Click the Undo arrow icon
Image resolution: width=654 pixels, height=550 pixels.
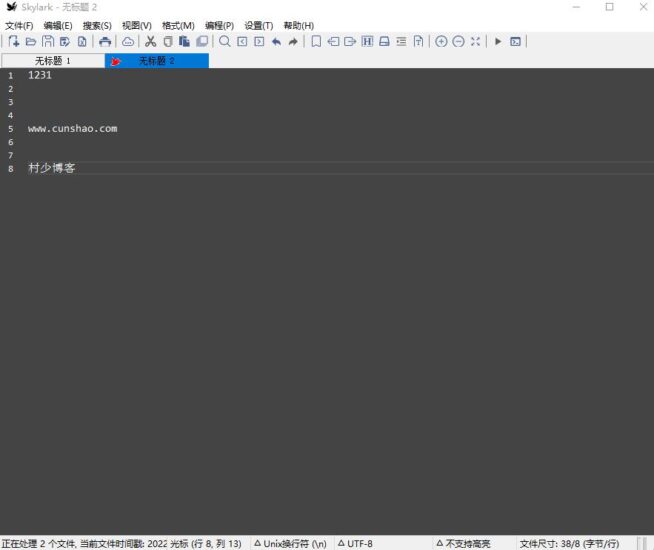[x=276, y=42]
